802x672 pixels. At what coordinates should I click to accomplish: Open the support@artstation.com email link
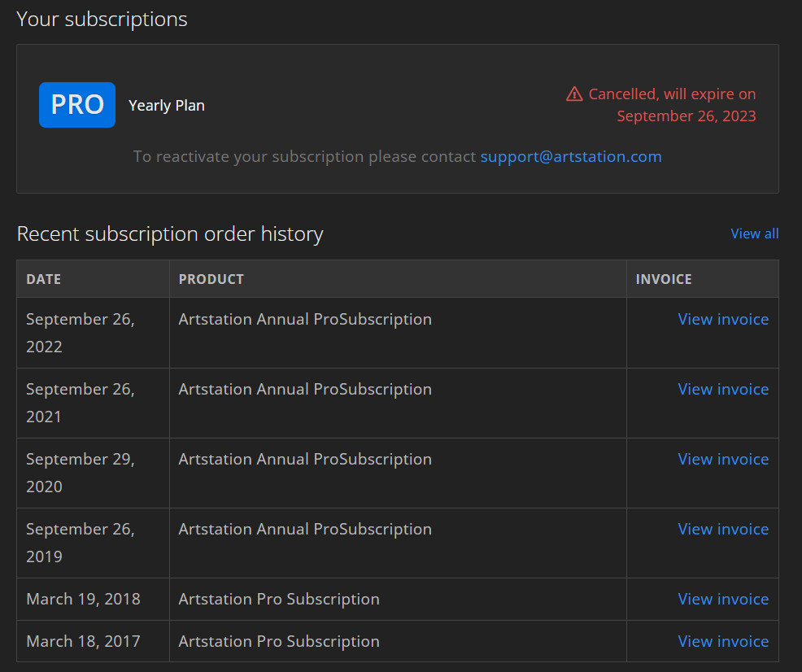571,156
